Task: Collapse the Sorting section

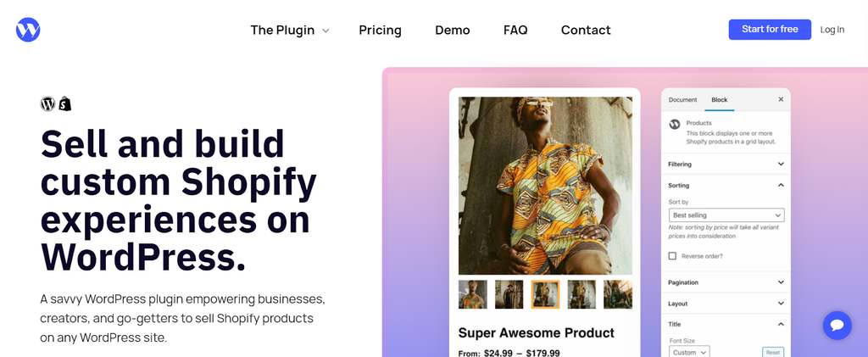Action: point(780,185)
